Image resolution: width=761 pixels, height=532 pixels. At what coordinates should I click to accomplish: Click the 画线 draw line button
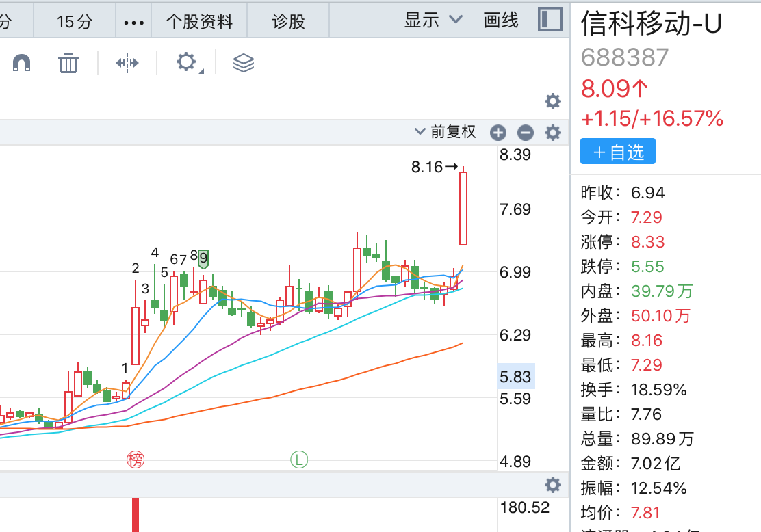coord(501,21)
